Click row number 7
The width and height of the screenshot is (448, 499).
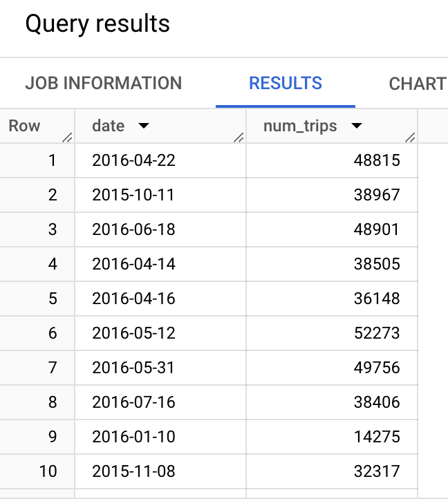[53, 368]
